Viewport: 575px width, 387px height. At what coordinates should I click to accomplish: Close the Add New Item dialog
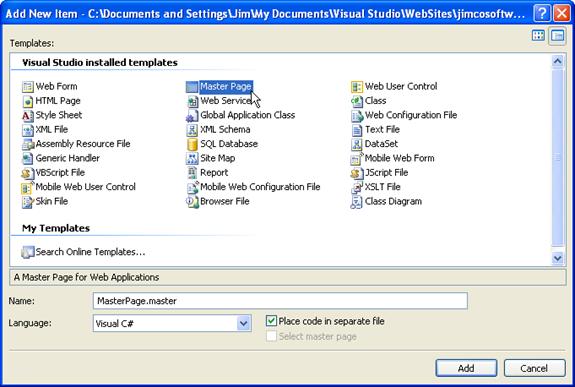562,14
